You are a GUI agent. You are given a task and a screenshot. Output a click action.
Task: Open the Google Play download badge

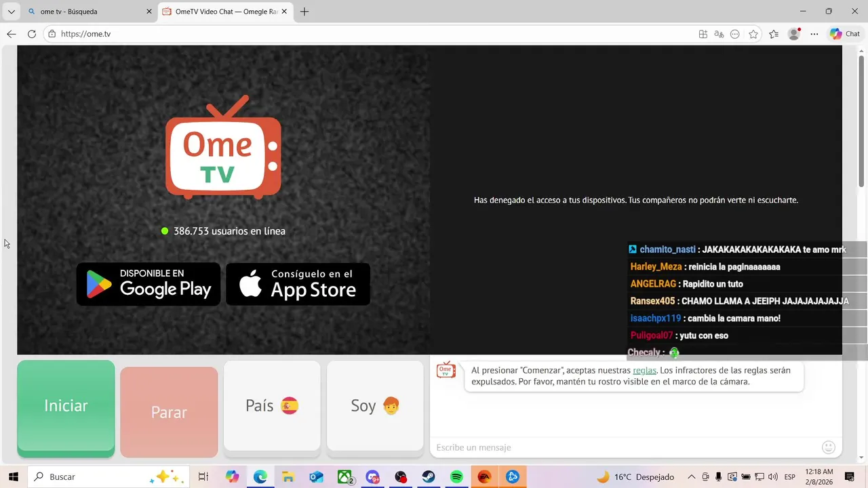point(149,284)
